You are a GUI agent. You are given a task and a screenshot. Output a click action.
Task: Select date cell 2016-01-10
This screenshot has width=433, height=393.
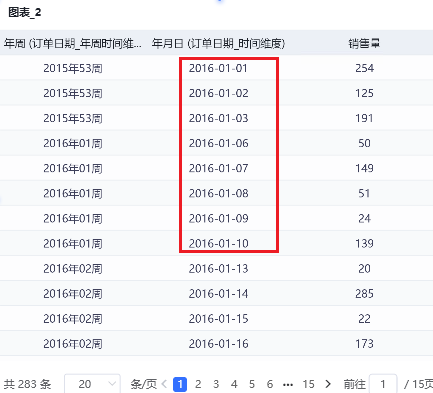coord(218,243)
